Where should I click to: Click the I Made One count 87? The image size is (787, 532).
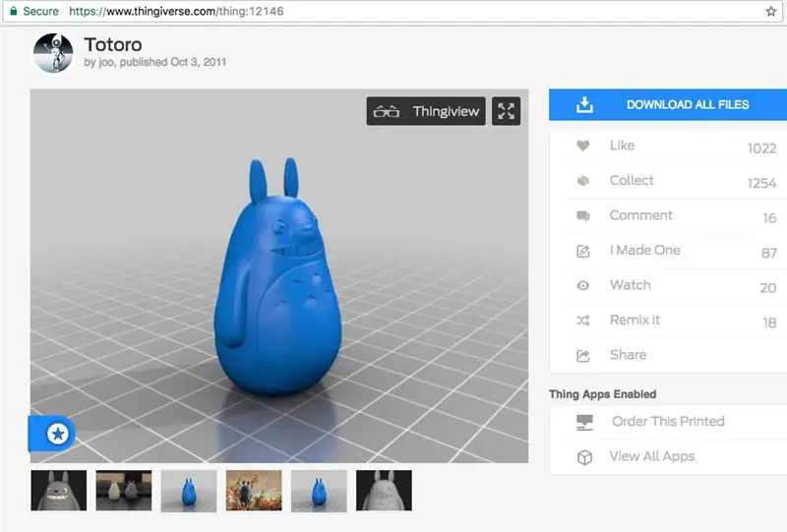pyautogui.click(x=769, y=253)
